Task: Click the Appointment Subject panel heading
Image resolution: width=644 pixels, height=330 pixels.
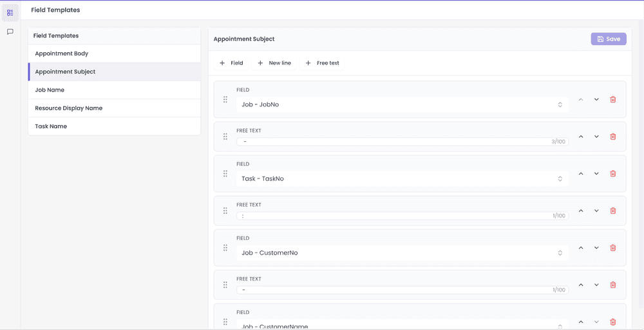Action: coord(244,39)
